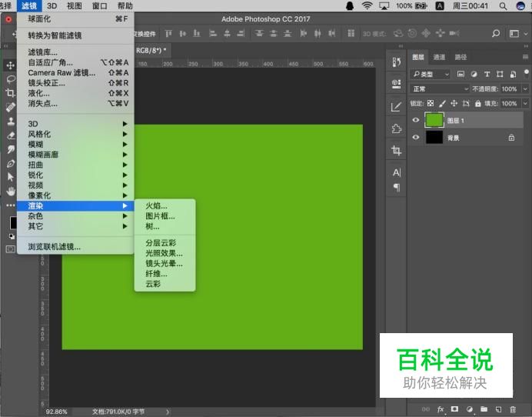Screen dimensions: 532x417
Task: Toggle lock transparent pixels icon
Action: 431,103
